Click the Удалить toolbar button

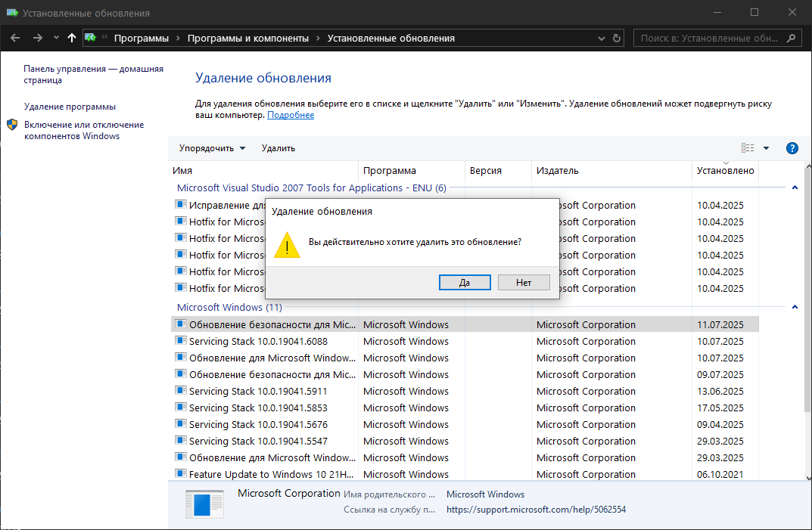tap(278, 148)
